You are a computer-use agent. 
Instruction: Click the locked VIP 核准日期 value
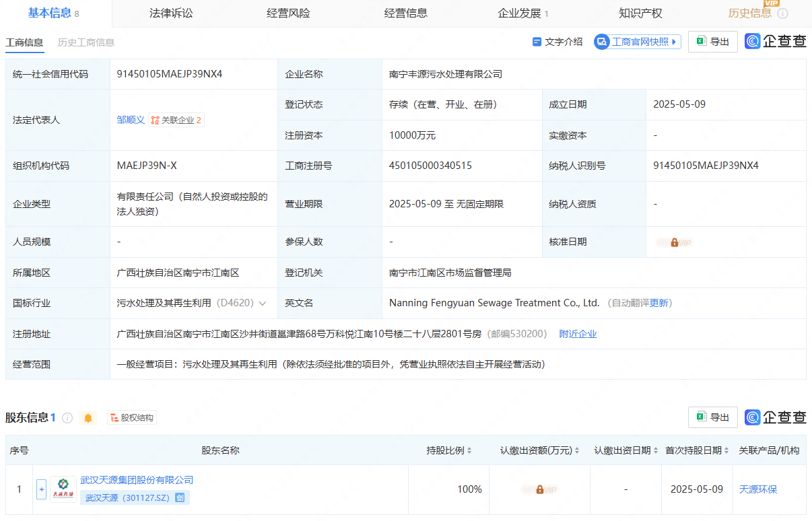click(674, 242)
